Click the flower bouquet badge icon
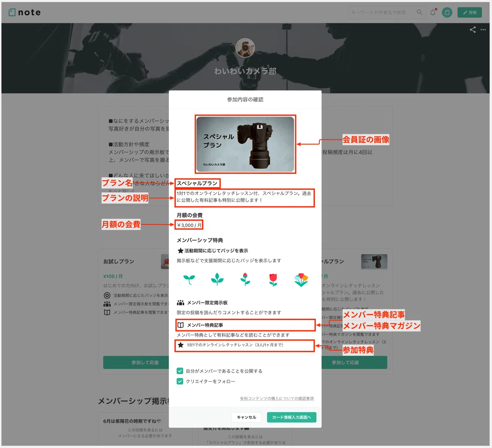Viewport: 492px width, 448px height. [301, 280]
